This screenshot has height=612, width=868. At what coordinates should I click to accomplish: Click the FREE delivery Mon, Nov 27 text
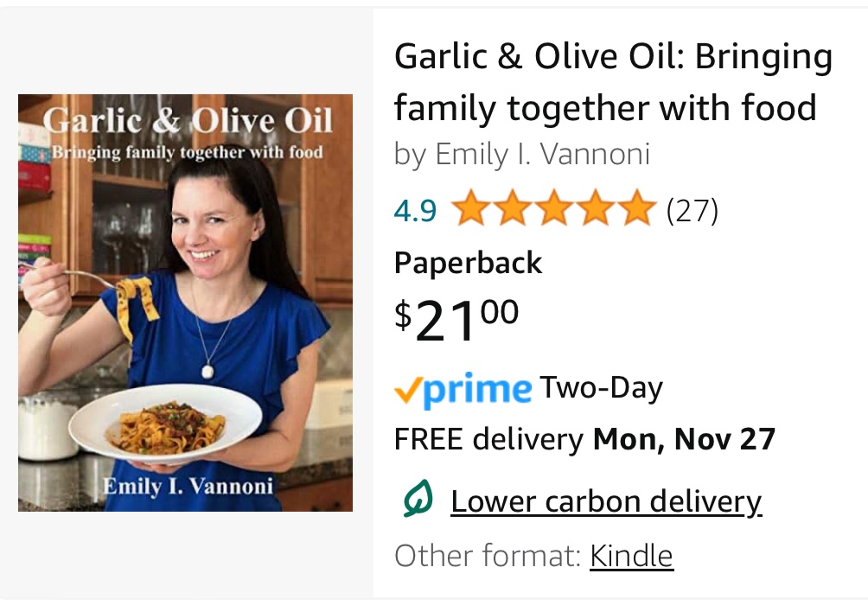pos(584,439)
